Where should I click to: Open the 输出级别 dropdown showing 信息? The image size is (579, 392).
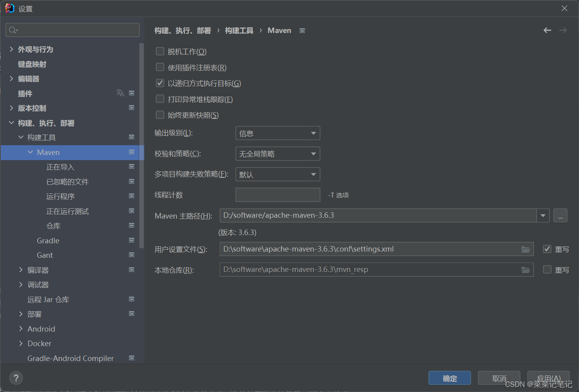click(x=278, y=133)
